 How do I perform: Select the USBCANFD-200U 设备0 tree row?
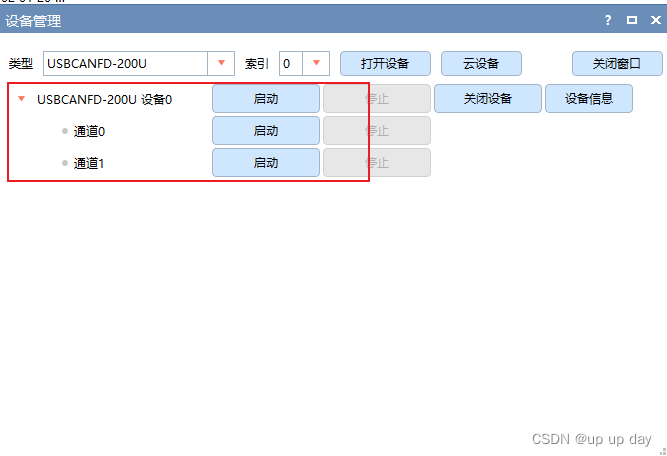pyautogui.click(x=104, y=99)
